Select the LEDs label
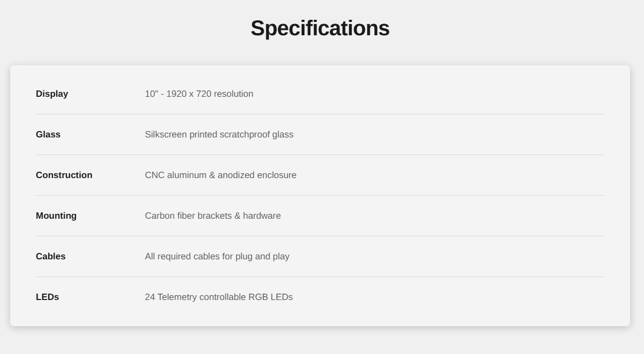 [48, 297]
